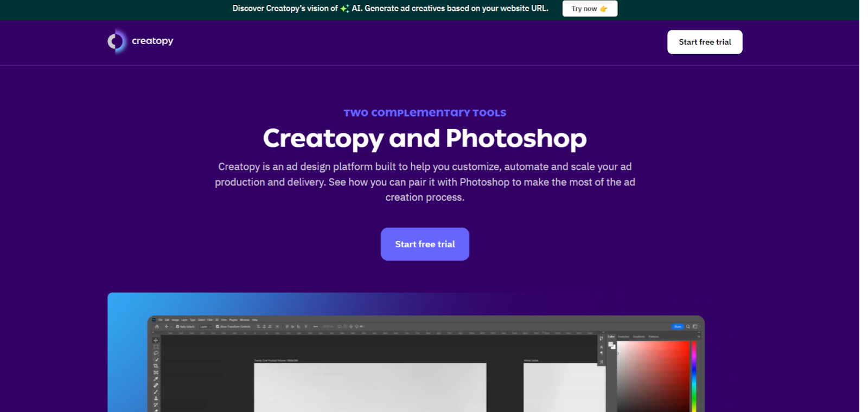Open the Window menu
The width and height of the screenshot is (868, 412).
[245, 320]
